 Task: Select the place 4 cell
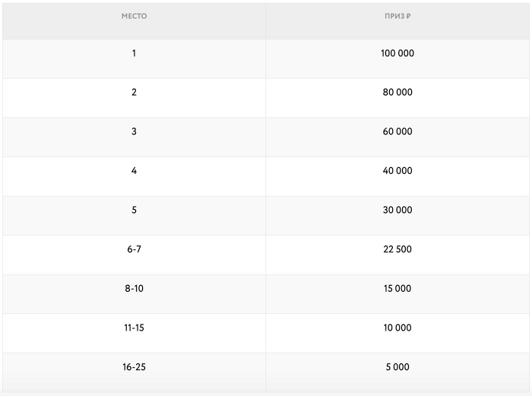134,171
